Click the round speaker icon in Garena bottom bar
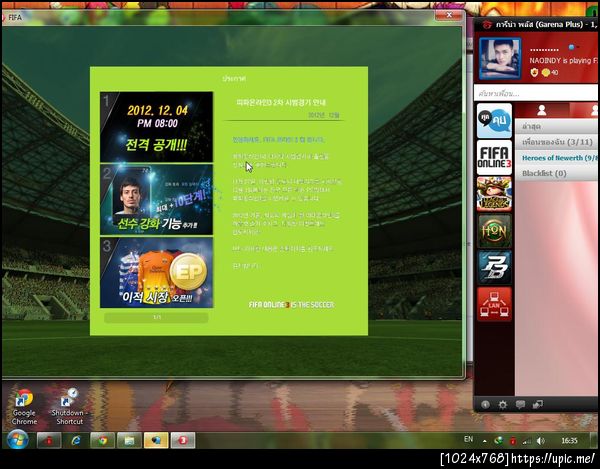 [485, 404]
